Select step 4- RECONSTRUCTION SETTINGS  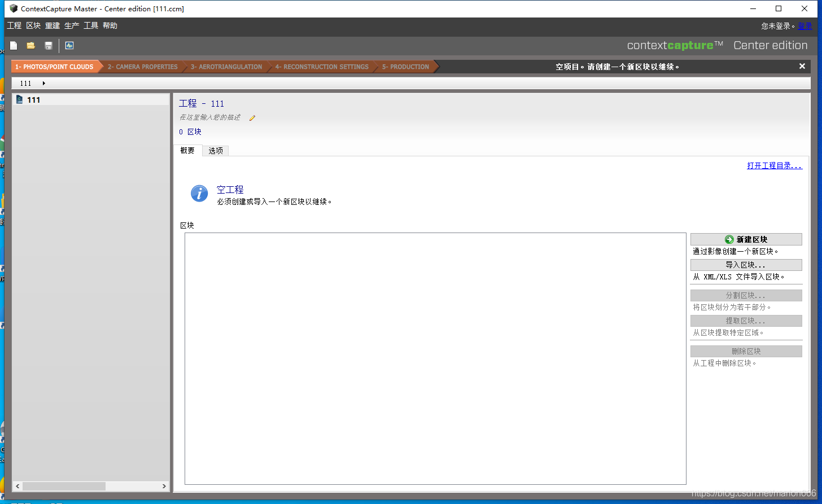tap(322, 67)
